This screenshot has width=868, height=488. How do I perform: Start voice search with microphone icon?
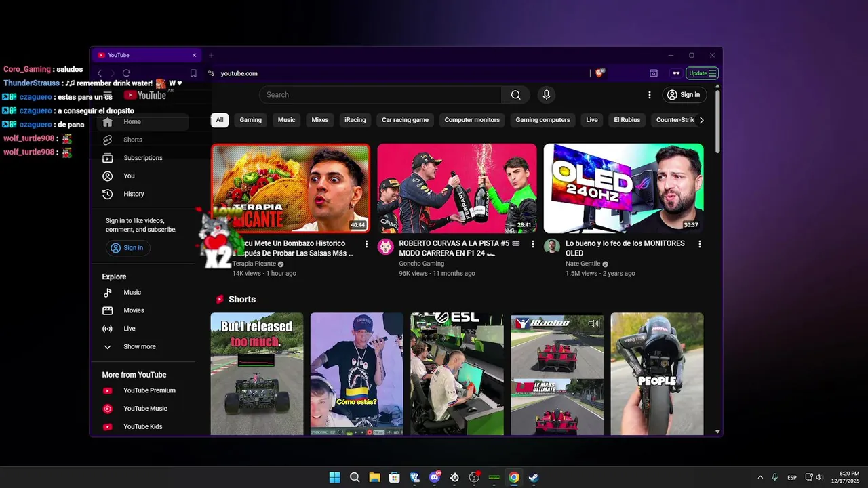coord(546,95)
